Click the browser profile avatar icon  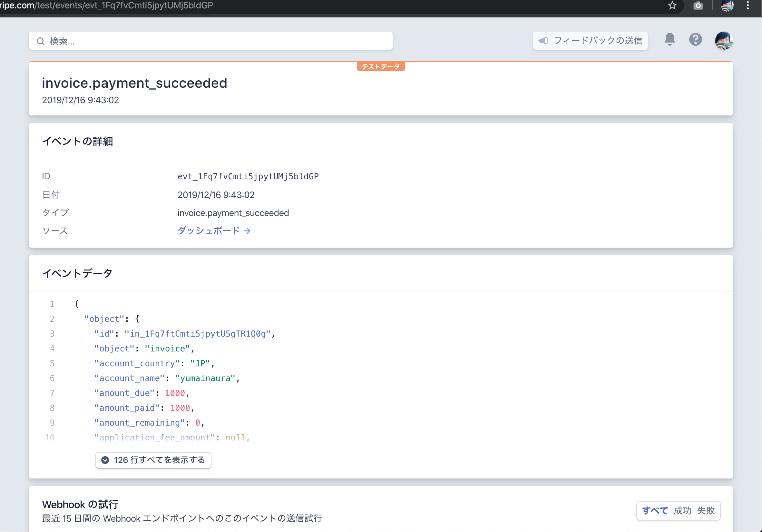click(x=727, y=5)
